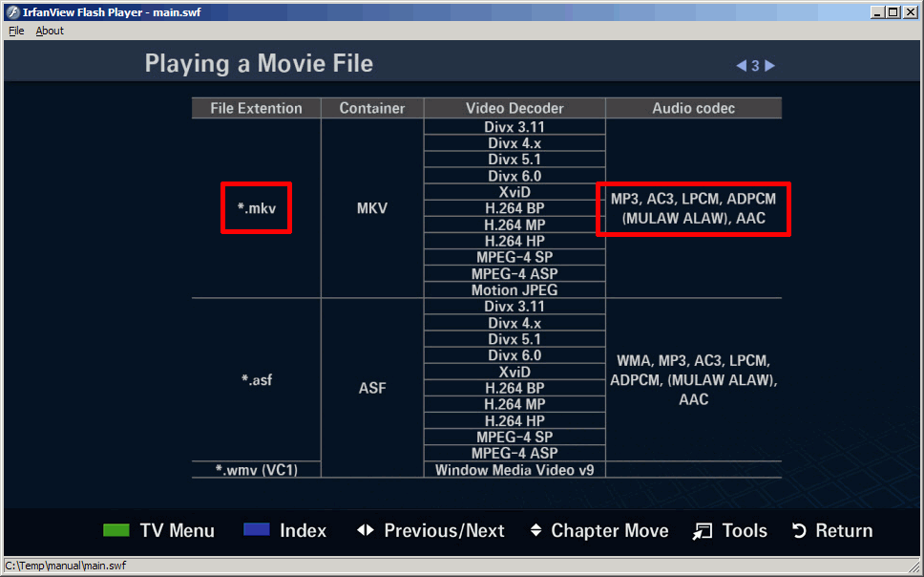Click MPEG-4 ASP in the ASF section
Image resolution: width=924 pixels, height=577 pixels.
(514, 453)
